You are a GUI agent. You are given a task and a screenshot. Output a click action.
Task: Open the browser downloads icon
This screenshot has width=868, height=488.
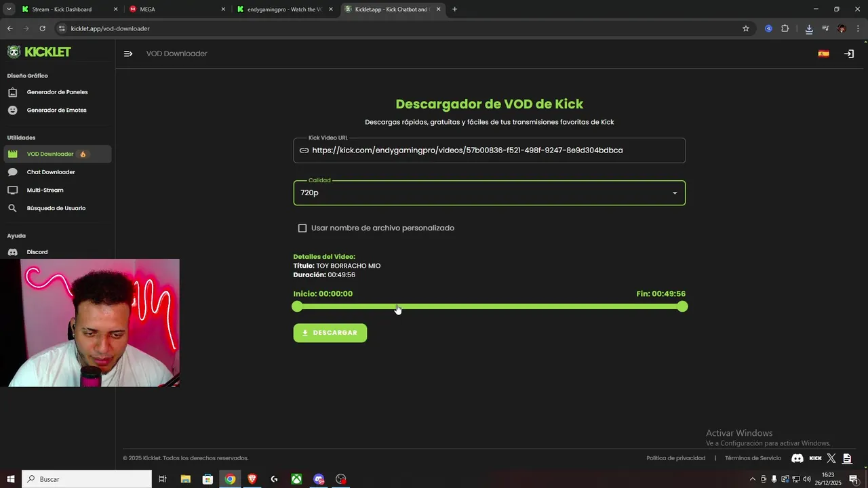pyautogui.click(x=809, y=28)
